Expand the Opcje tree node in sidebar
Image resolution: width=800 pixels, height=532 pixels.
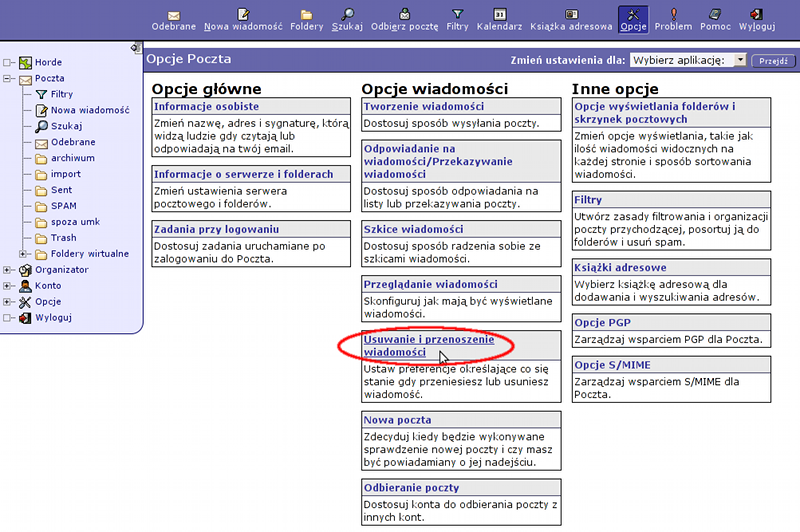(x=7, y=301)
